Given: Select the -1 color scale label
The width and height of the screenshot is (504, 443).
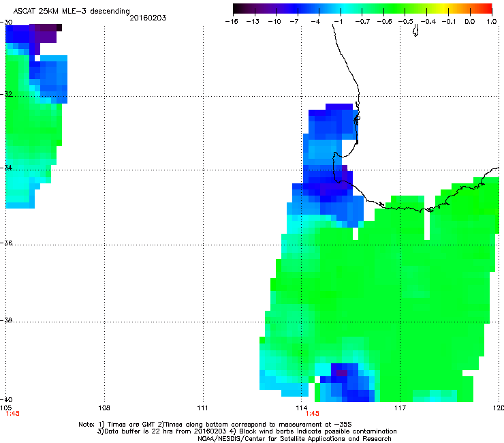Looking at the screenshot, I should pyautogui.click(x=338, y=22).
